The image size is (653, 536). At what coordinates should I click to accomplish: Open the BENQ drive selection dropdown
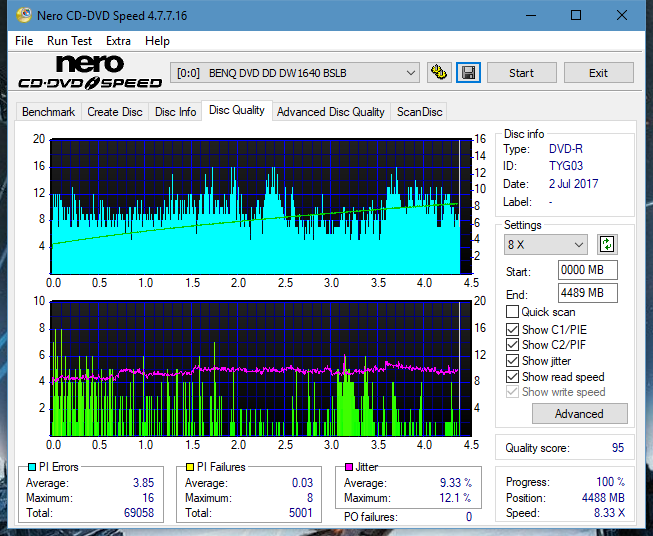tap(295, 73)
